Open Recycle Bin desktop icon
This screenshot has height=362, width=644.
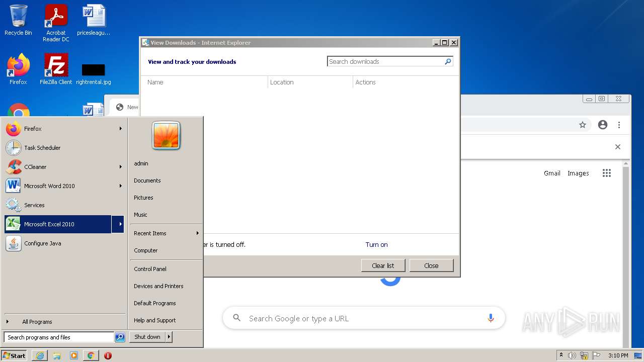(x=18, y=20)
